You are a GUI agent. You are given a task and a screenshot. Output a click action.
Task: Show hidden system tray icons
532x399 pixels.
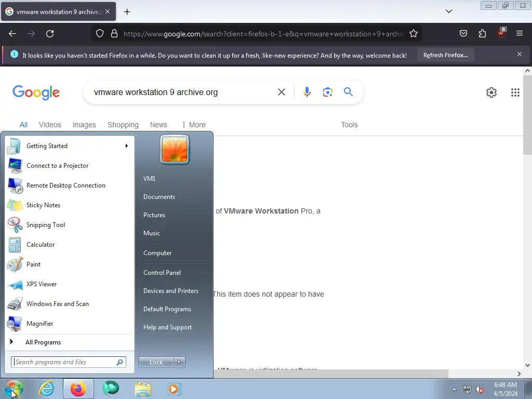pos(454,389)
